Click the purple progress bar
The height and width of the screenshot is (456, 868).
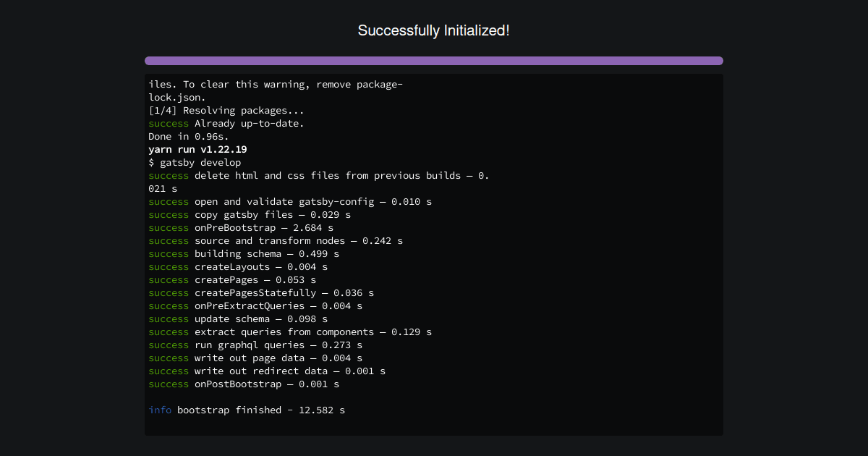433,60
